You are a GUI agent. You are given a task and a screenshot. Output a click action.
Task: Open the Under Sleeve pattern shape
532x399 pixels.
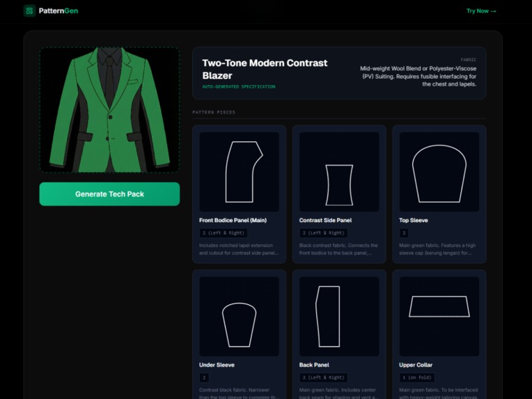(240, 316)
